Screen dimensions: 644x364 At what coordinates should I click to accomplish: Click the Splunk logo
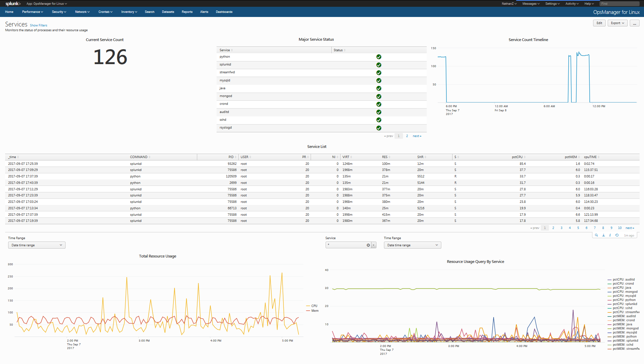click(x=13, y=4)
